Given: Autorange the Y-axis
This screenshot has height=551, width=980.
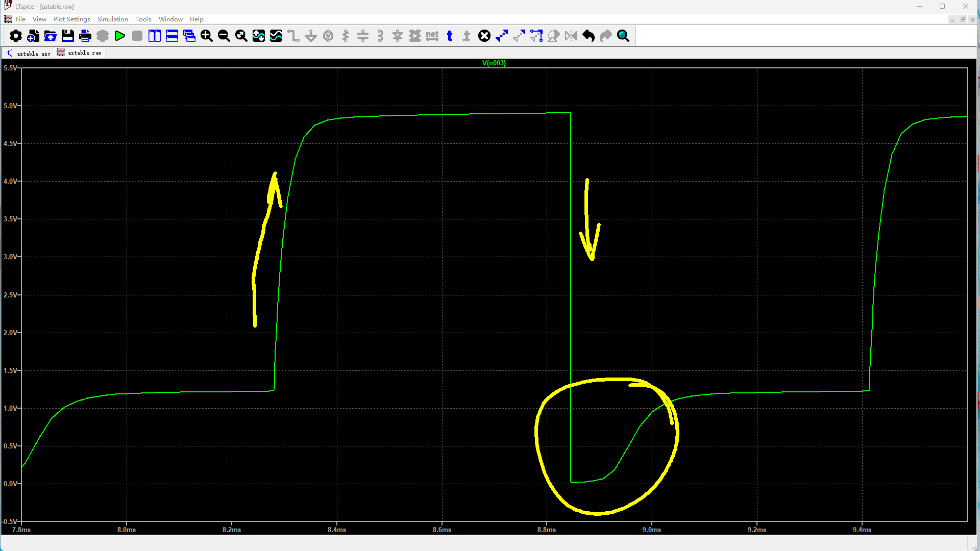Looking at the screenshot, I should click(259, 36).
